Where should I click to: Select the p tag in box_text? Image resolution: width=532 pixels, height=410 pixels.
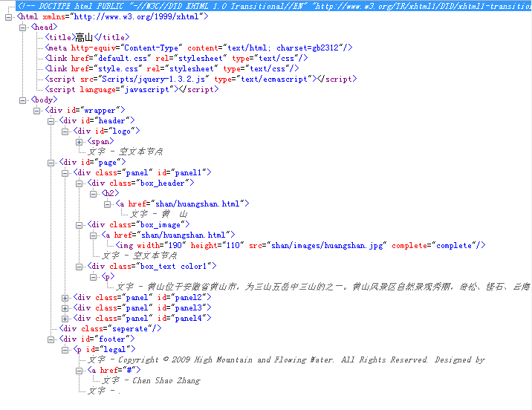pyautogui.click(x=108, y=276)
